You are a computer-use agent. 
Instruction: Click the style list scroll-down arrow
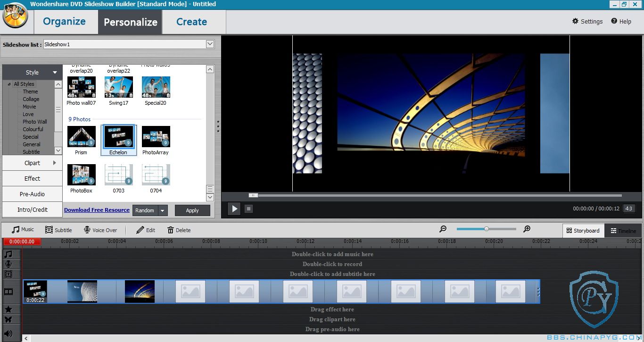point(210,197)
